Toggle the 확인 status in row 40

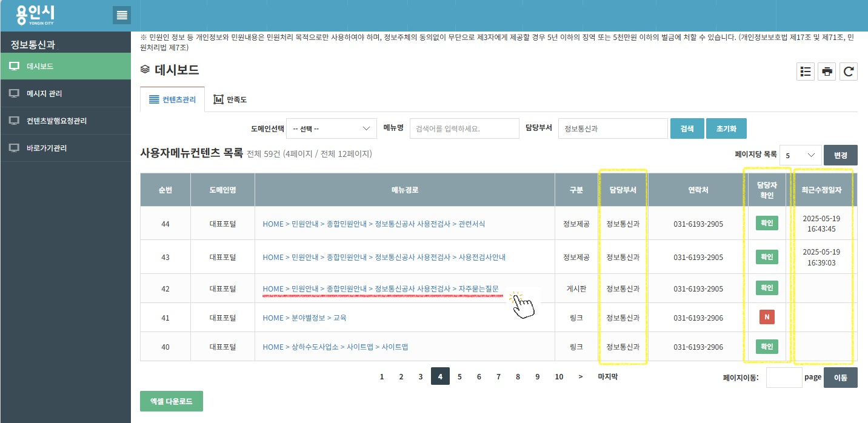point(767,347)
